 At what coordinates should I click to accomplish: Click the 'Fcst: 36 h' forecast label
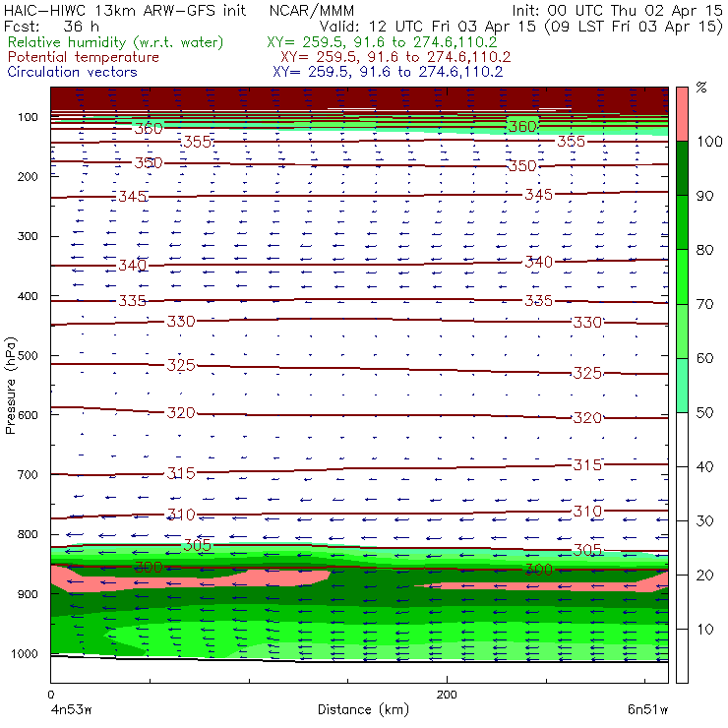coord(51,26)
